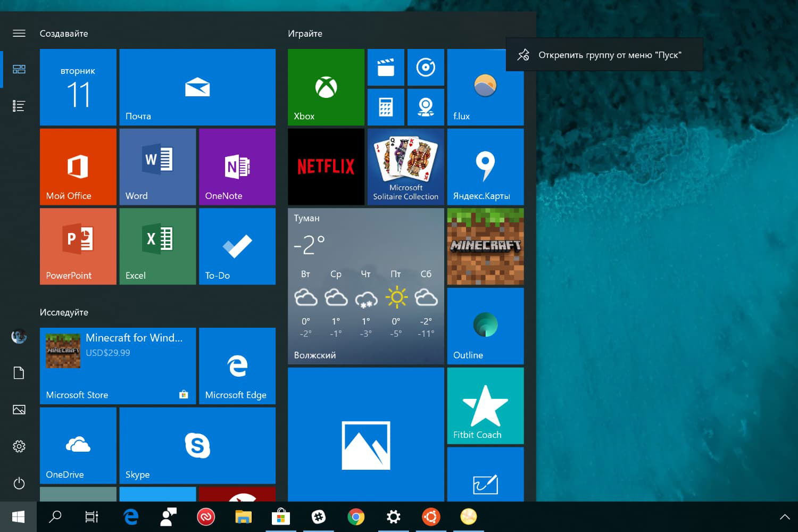Launch Netflix from Start menu
Screen dimensions: 798x532
326,167
